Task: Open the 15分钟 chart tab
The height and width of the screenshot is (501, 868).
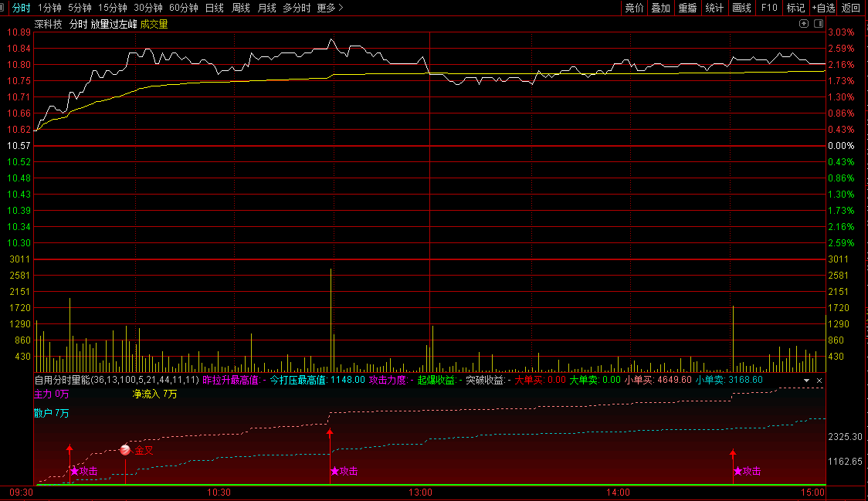Action: coord(113,8)
